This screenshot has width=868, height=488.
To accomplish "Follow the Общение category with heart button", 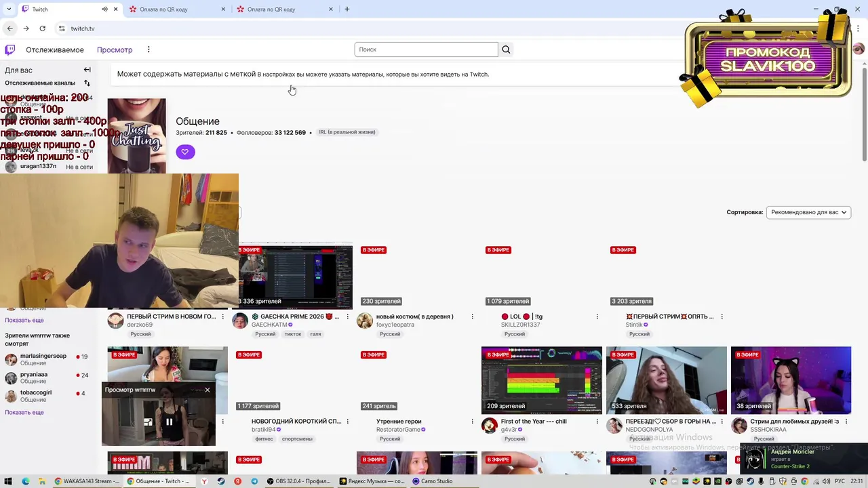I will coord(185,152).
